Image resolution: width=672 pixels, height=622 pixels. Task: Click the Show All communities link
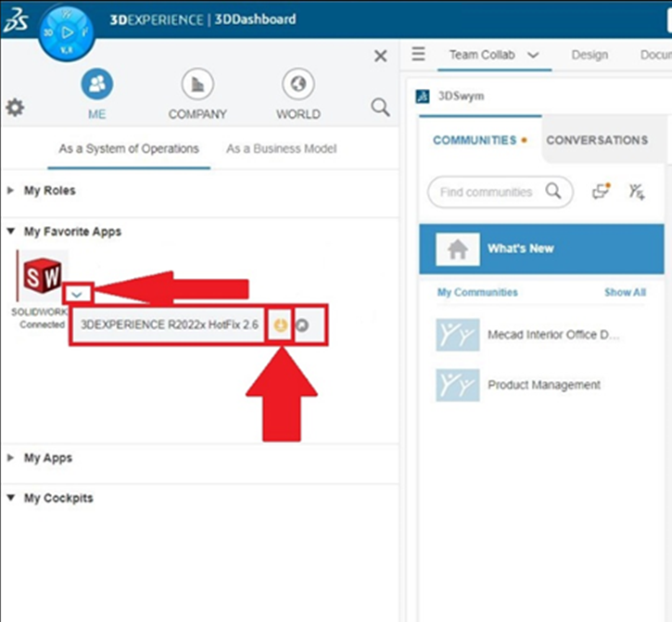click(x=625, y=292)
